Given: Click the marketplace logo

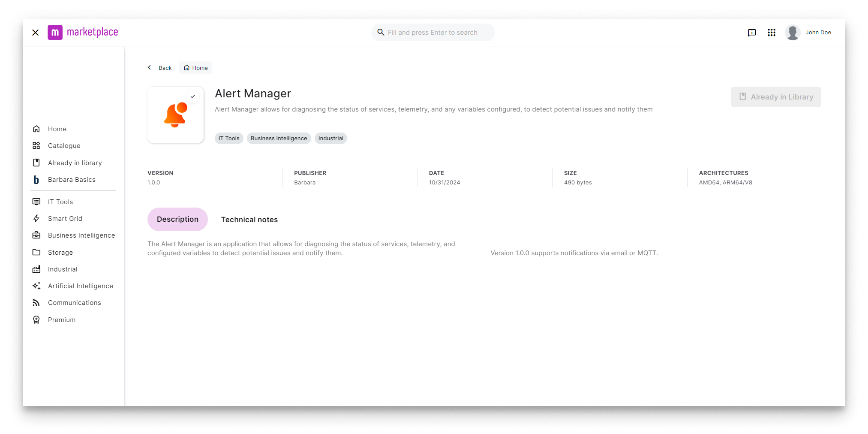Looking at the screenshot, I should click(83, 32).
